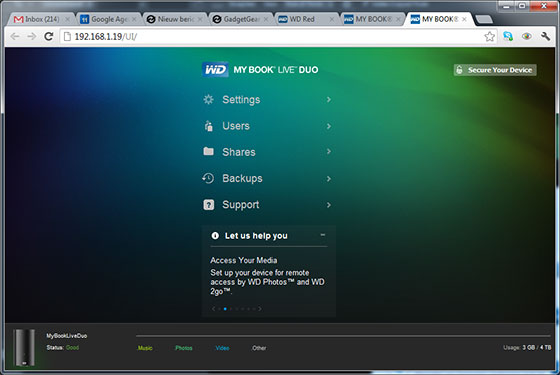Bookmark this page with the star icon
The image size is (560, 375).
490,36
